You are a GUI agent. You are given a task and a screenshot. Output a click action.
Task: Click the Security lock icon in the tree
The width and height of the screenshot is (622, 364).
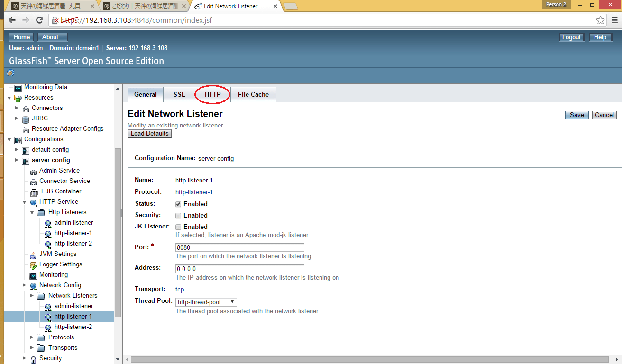[33, 359]
